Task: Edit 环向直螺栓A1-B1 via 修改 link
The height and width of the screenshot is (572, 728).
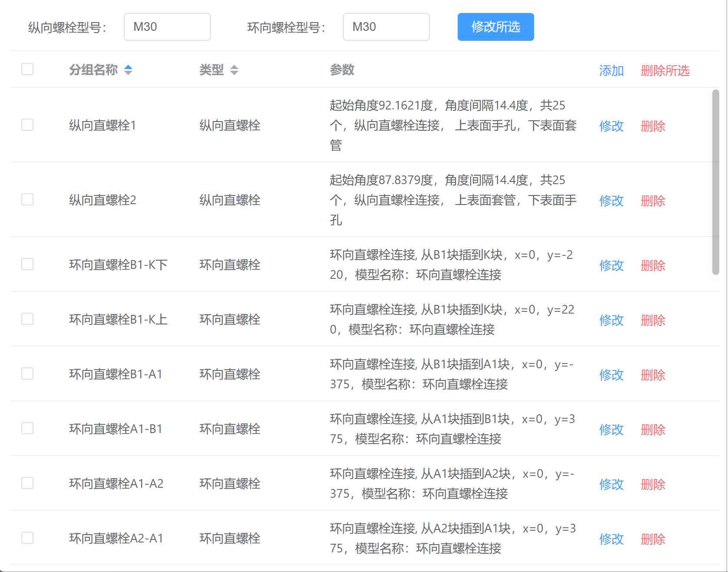Action: click(x=612, y=430)
